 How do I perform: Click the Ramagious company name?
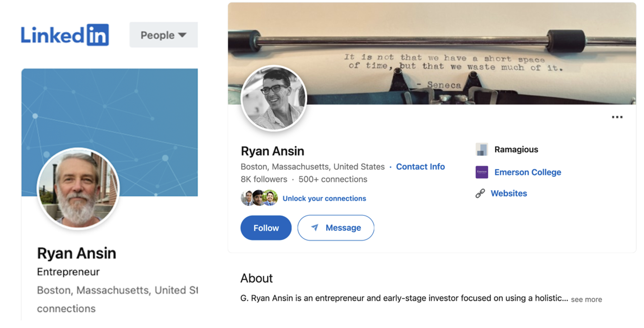tap(516, 149)
